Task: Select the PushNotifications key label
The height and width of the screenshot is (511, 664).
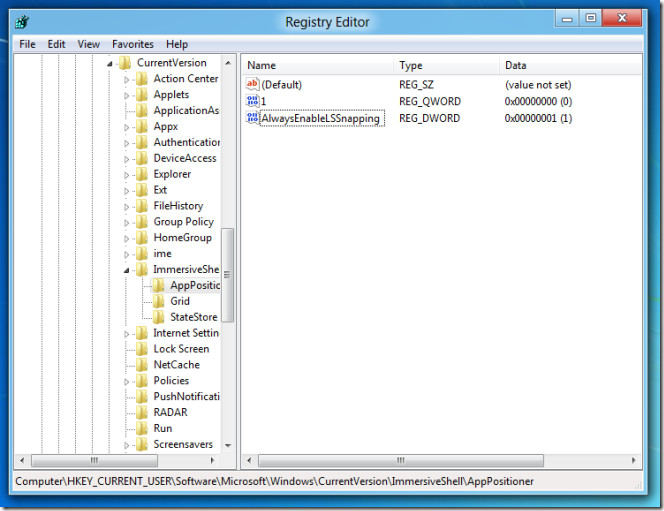Action: (x=186, y=396)
